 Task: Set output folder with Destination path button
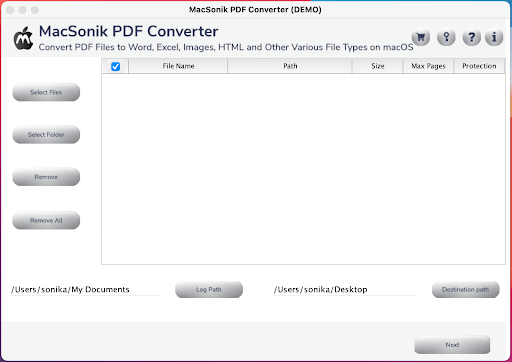pyautogui.click(x=466, y=289)
